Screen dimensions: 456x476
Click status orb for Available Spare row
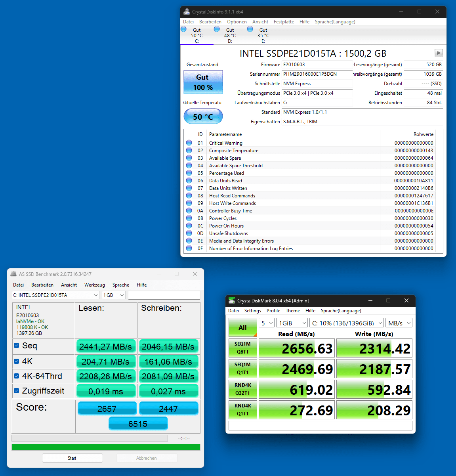(189, 158)
